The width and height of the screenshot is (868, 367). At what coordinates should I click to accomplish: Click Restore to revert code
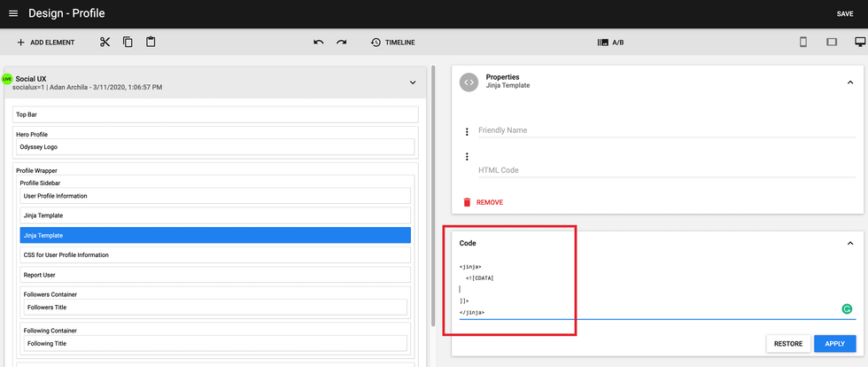point(788,344)
